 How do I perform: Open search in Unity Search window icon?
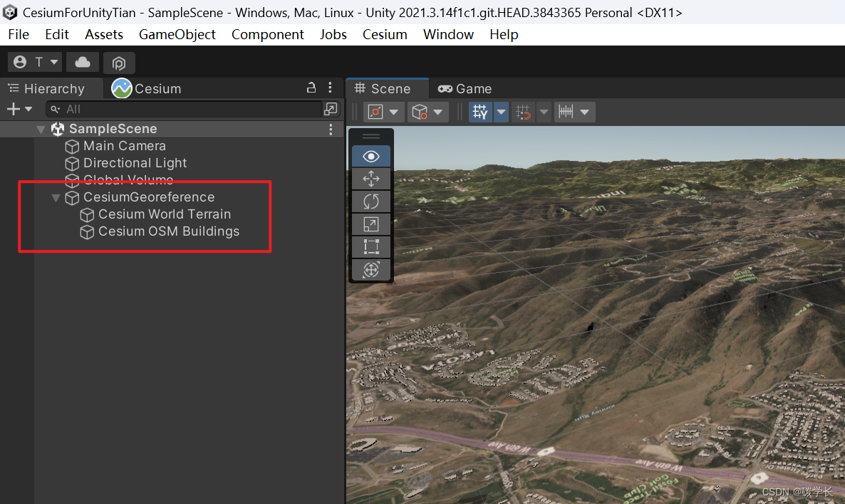click(331, 110)
